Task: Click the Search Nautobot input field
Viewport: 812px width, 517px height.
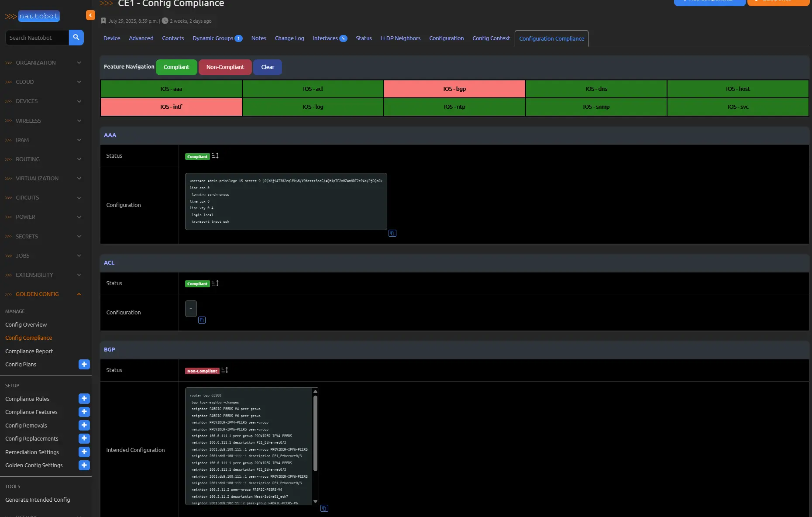Action: click(37, 38)
